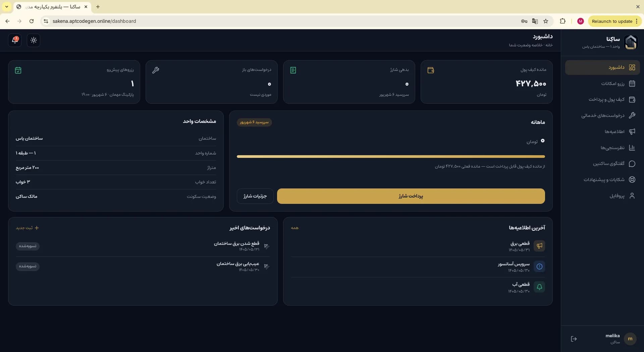This screenshot has width=644, height=352.
Task: Click the جزئیات شارژ button
Action: [x=255, y=196]
